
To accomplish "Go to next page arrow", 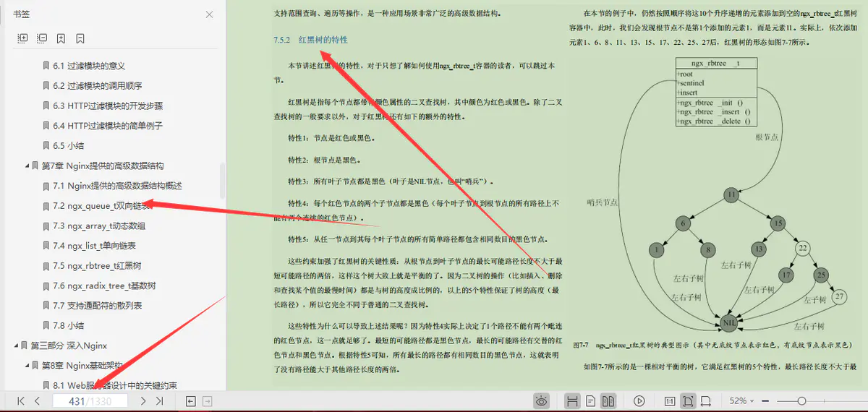I will pos(143,400).
